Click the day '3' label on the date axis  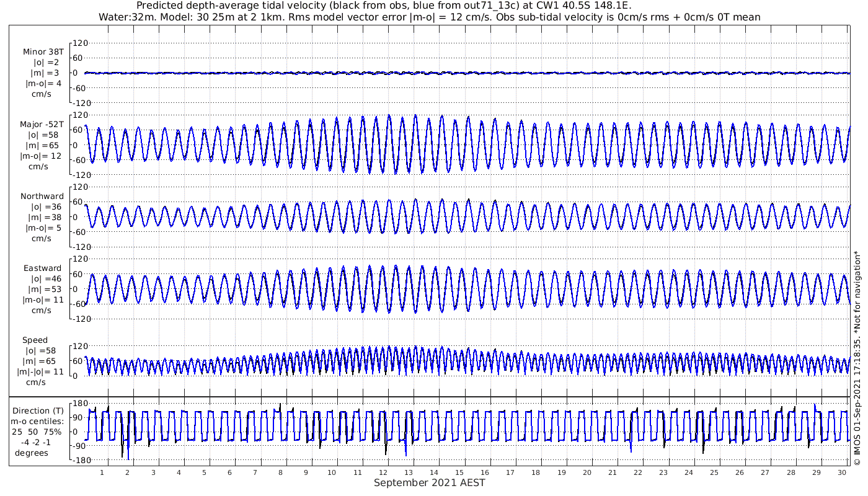[x=153, y=472]
